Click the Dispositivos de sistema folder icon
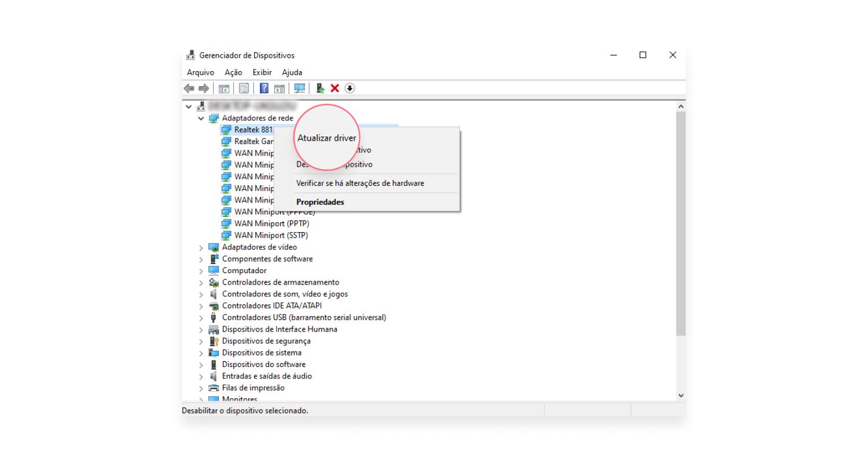This screenshot has height=463, width=868. (214, 352)
